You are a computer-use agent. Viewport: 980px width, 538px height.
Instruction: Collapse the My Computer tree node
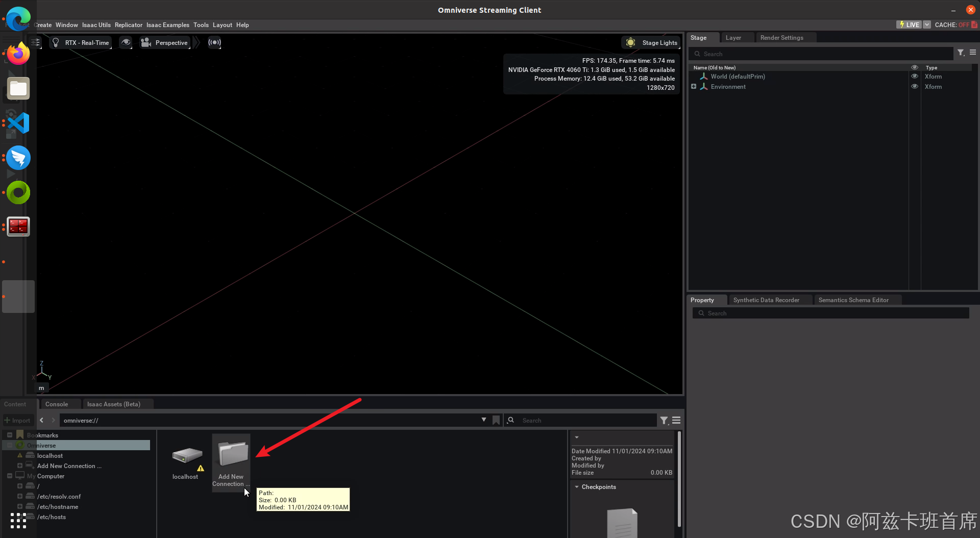pyautogui.click(x=10, y=476)
